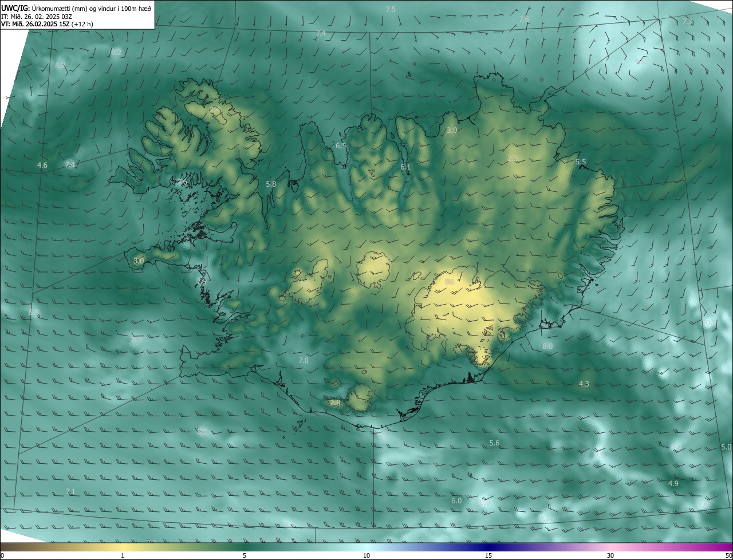Click the 4.6 value label
Viewport: 733px width, 560px height.
42,165
